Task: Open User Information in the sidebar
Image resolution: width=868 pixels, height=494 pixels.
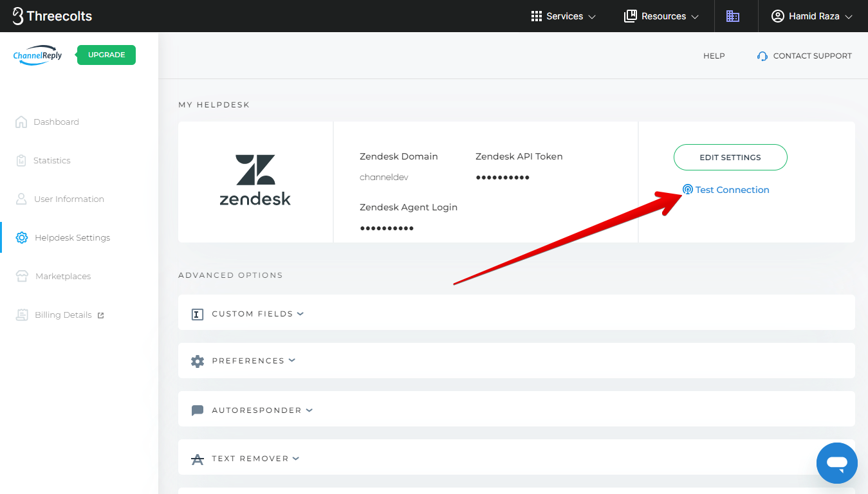Action: click(x=69, y=199)
